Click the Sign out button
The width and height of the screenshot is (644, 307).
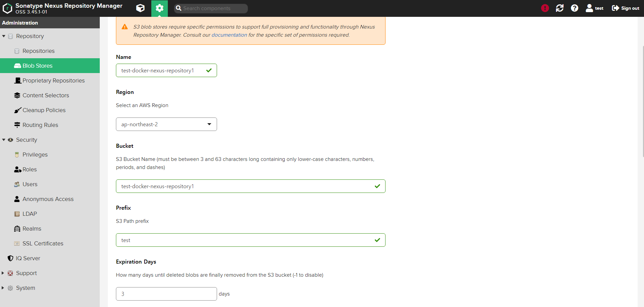point(625,8)
